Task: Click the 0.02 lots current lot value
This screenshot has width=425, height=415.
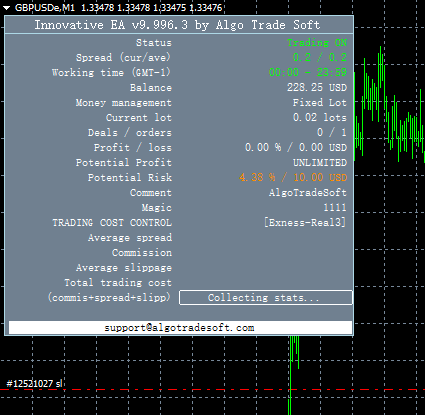Action: pyautogui.click(x=320, y=118)
